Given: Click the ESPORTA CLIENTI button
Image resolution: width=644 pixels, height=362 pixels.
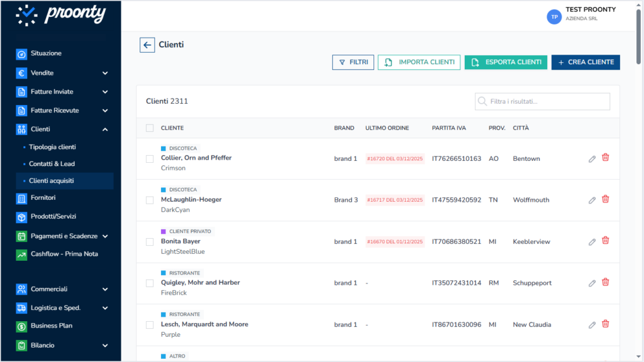Looking at the screenshot, I should coord(506,62).
